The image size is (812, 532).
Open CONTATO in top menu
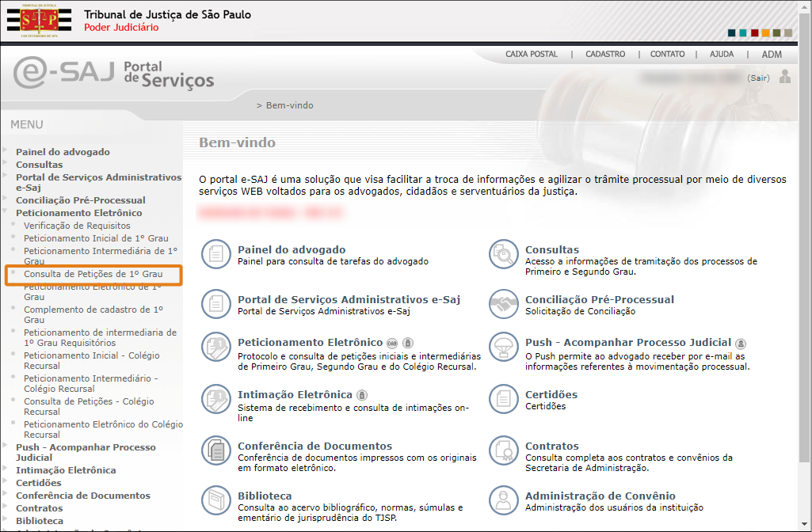coord(668,54)
